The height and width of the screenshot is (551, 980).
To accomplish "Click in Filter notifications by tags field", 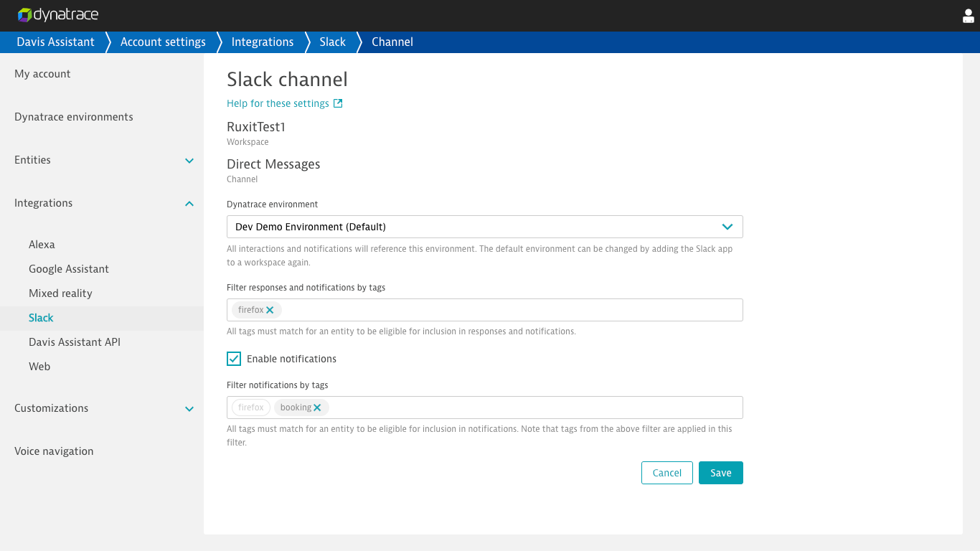I will pos(485,408).
